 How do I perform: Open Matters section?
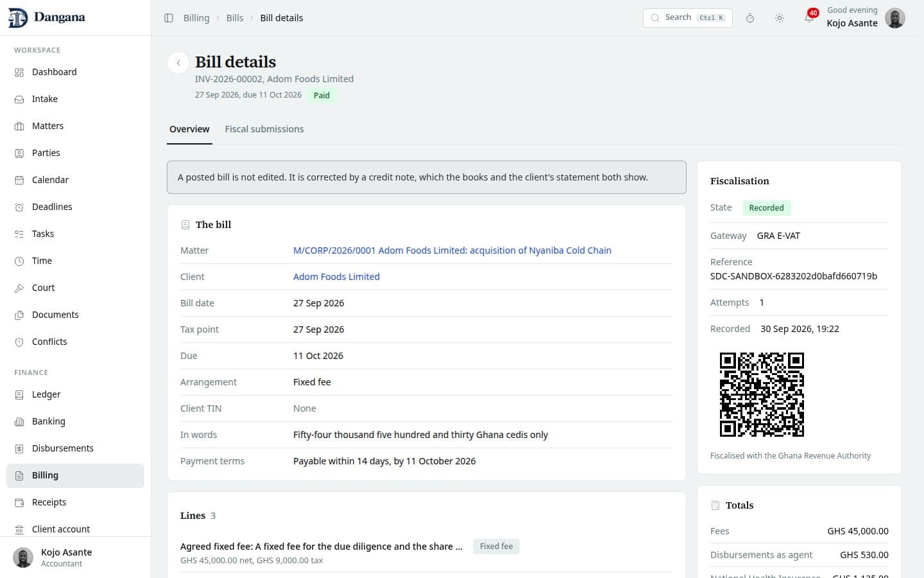(76, 126)
